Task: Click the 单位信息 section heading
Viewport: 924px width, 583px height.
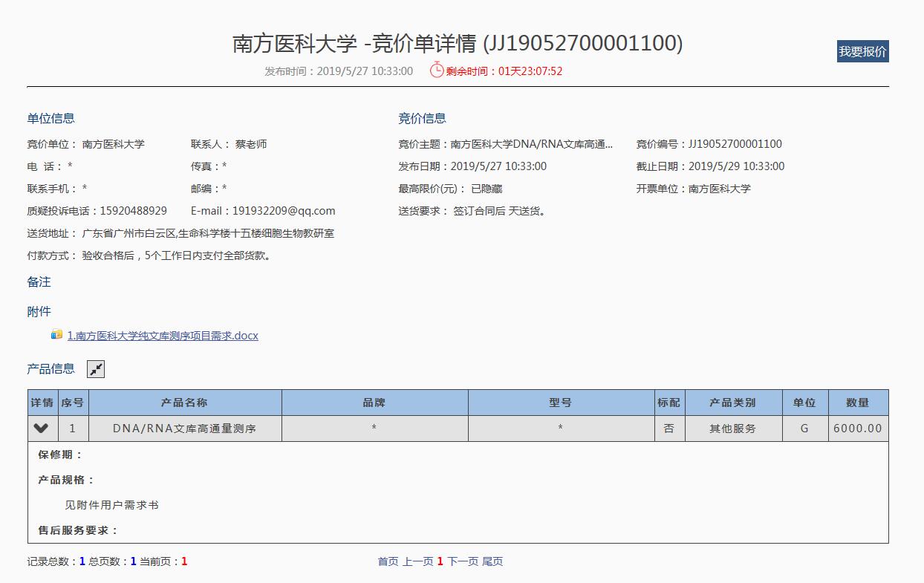Action: [51, 118]
